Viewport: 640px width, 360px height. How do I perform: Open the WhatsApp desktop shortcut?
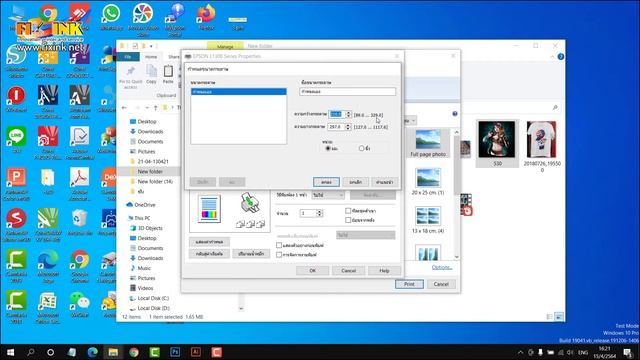(x=111, y=17)
